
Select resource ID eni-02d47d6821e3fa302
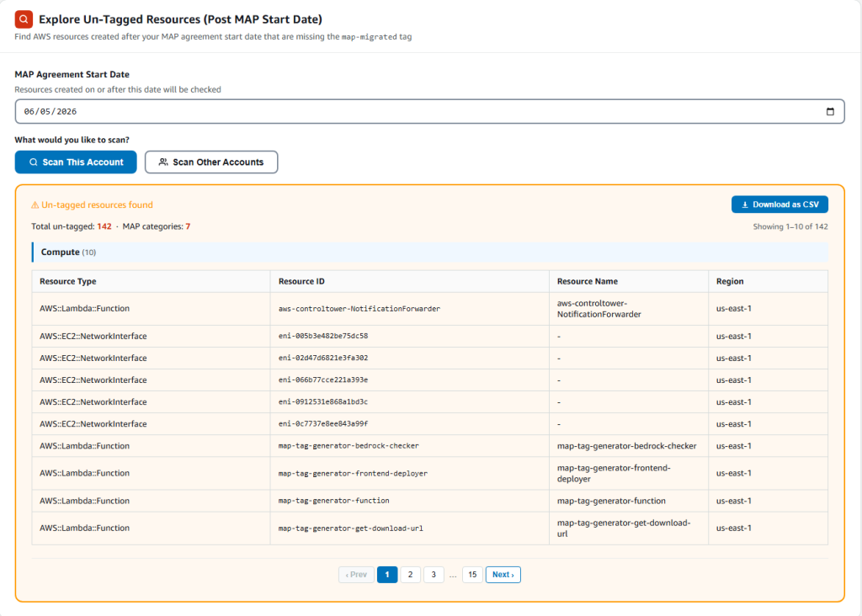[x=323, y=358]
